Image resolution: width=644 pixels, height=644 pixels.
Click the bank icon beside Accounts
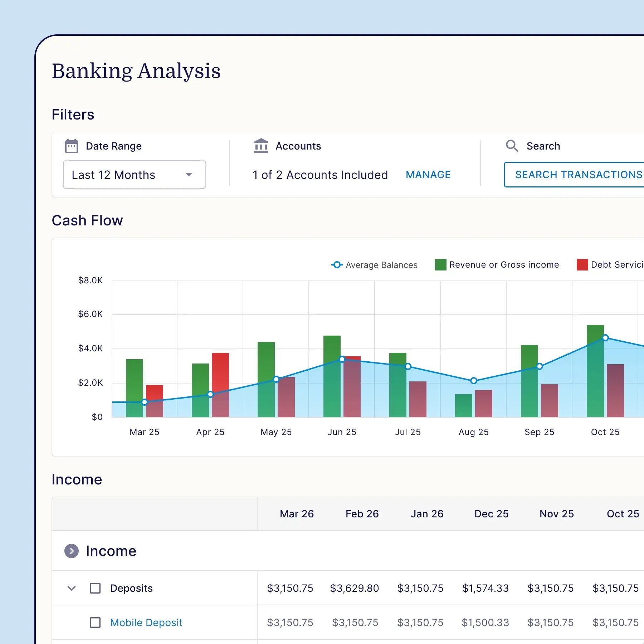(261, 146)
